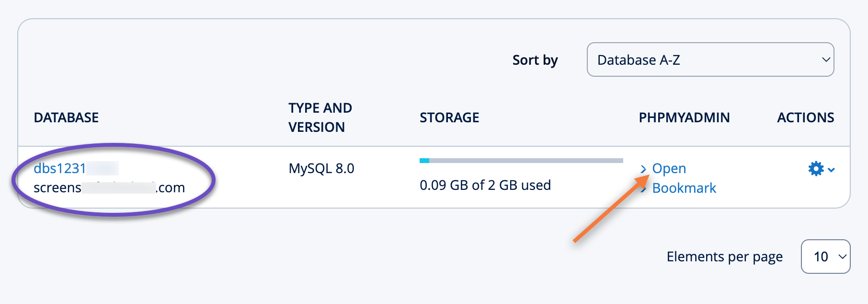Click the TYPE AND VERSION column header
The image size is (868, 304).
[320, 117]
